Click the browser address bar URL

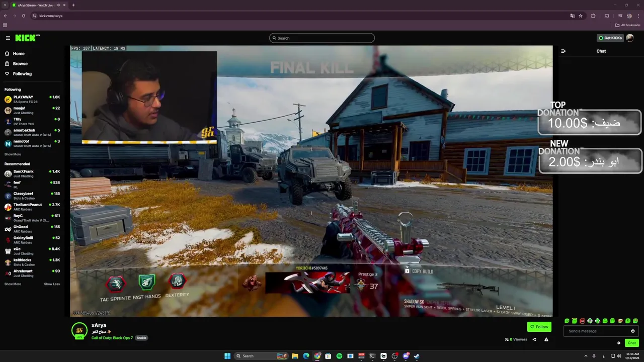(51, 16)
